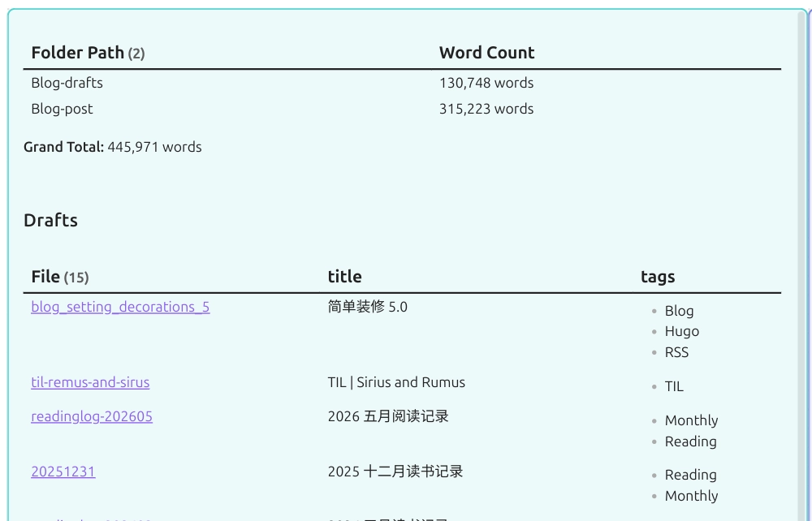Click the Drafts section heading

click(50, 221)
